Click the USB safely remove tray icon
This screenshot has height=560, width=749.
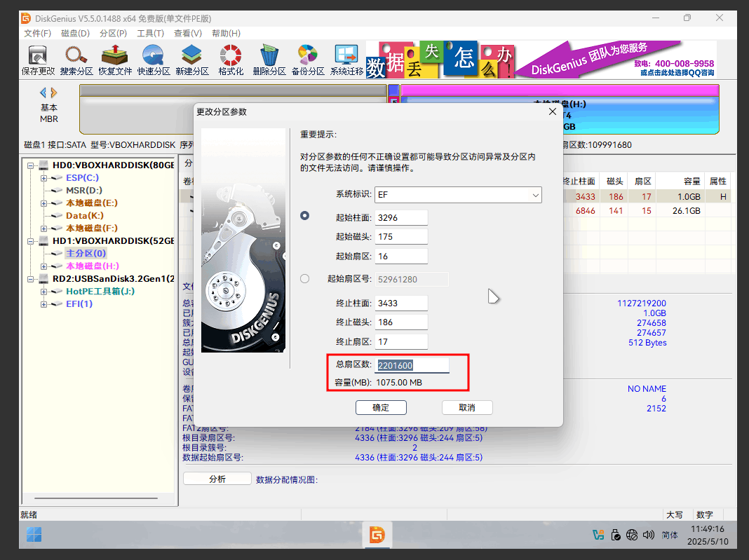(x=616, y=535)
